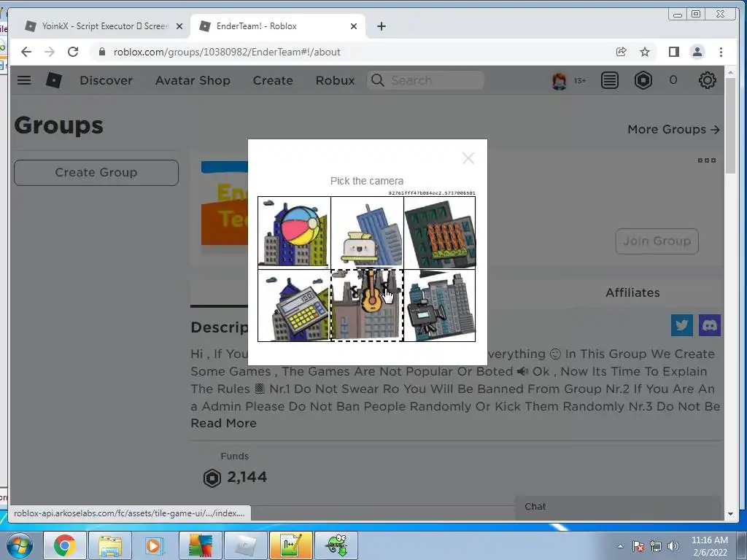Screen dimensions: 747x560
Task: Pick the guitar captcha tile
Action: (x=368, y=306)
